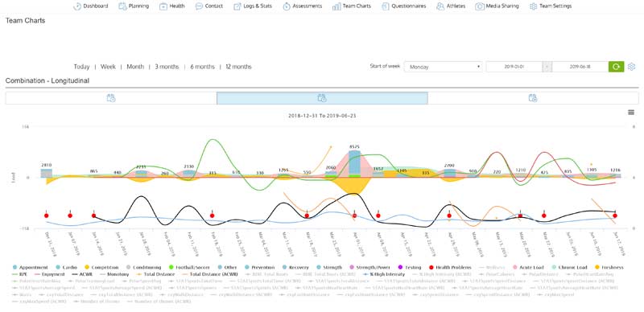
Task: Toggle Strength/Power series in legend
Action: (x=369, y=267)
